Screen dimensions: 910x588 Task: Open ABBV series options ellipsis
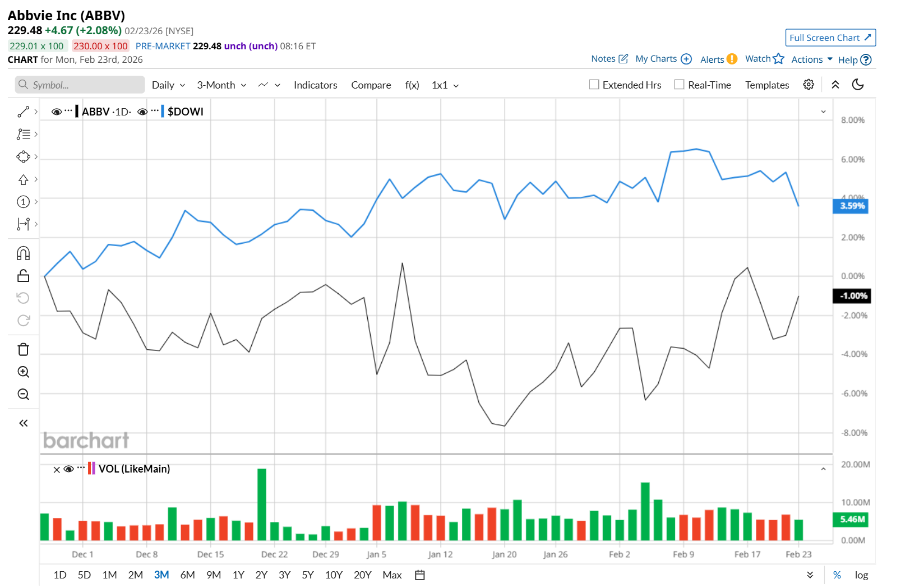pos(68,111)
